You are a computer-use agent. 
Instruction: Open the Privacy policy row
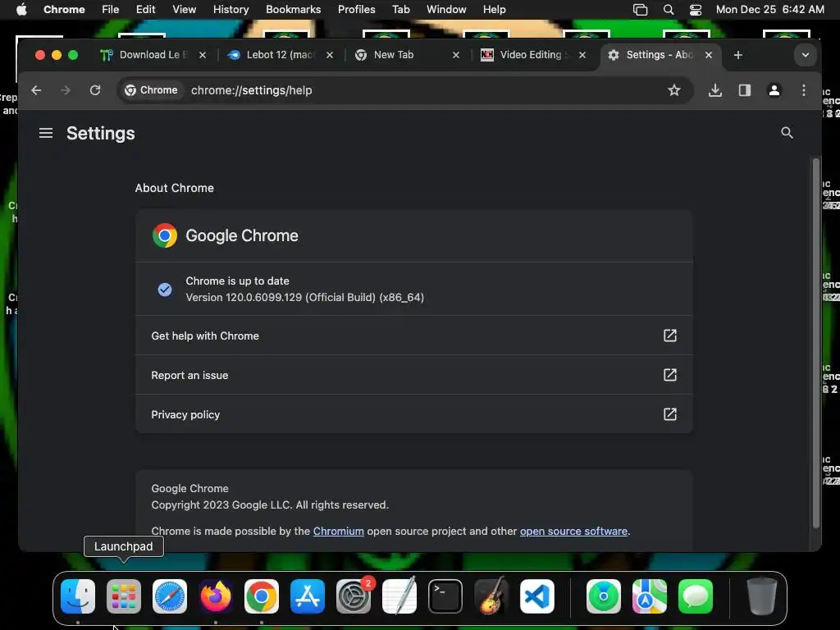pyautogui.click(x=414, y=414)
